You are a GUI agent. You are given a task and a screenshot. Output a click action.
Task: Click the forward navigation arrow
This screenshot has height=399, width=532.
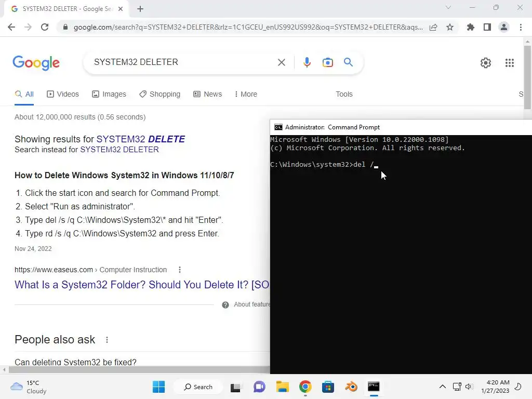pyautogui.click(x=28, y=27)
